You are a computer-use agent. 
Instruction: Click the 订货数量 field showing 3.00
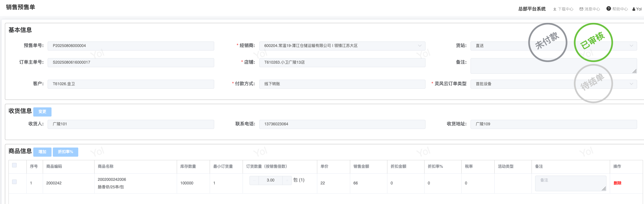271,180
